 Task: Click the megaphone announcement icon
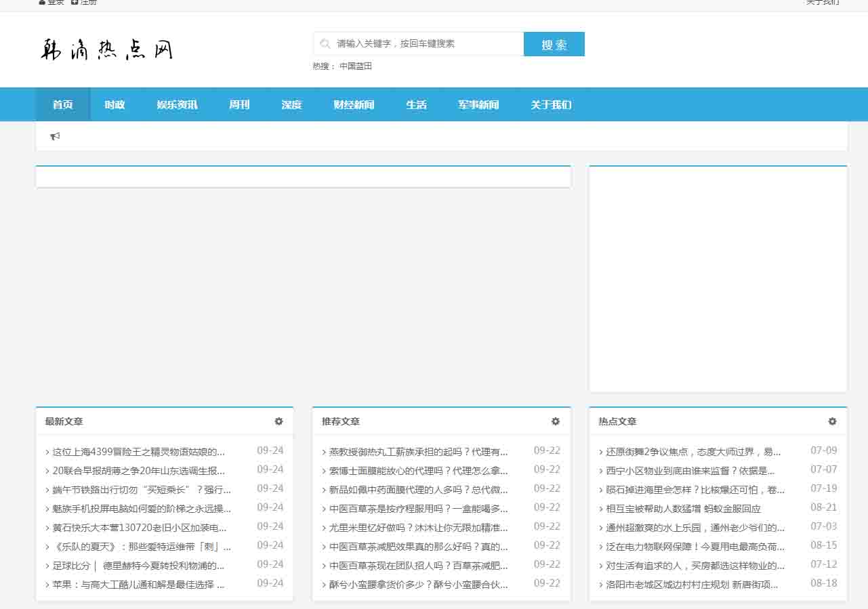55,136
